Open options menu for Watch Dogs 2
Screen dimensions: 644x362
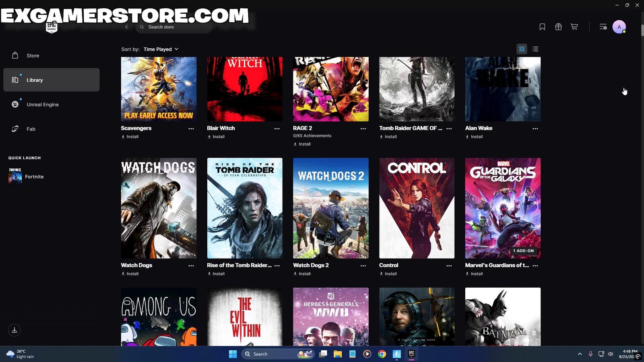(x=363, y=266)
